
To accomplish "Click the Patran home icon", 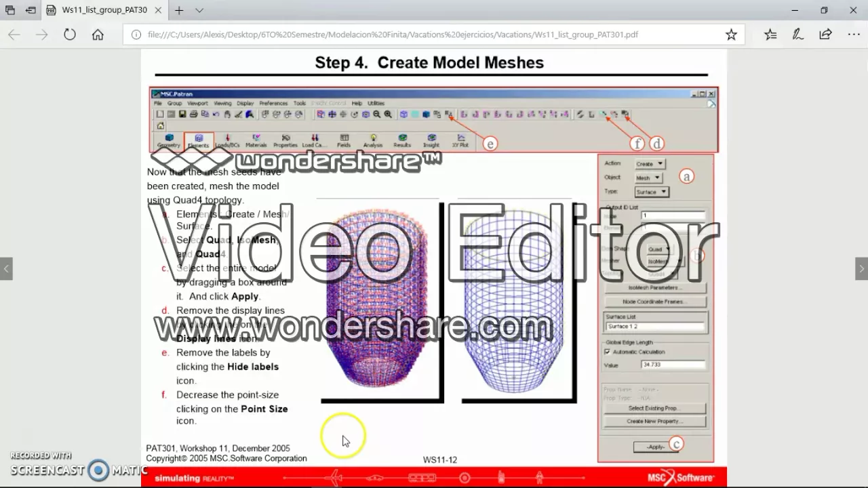I will coord(160,125).
